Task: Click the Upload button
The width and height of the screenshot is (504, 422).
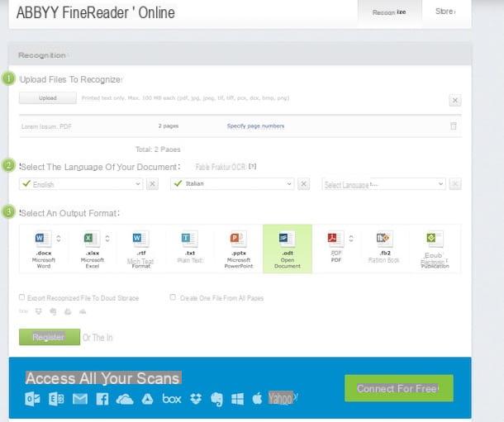Action: point(48,98)
